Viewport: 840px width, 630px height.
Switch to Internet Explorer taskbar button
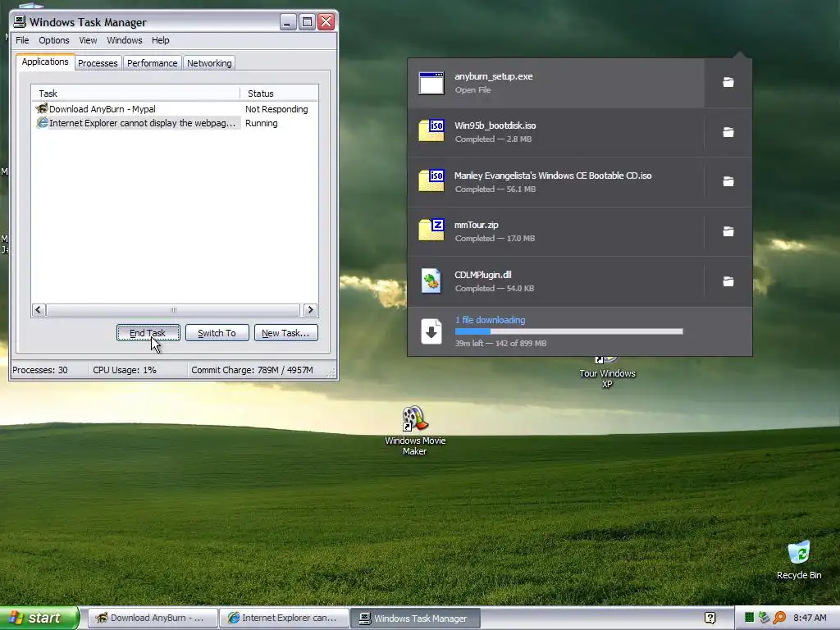tap(285, 619)
